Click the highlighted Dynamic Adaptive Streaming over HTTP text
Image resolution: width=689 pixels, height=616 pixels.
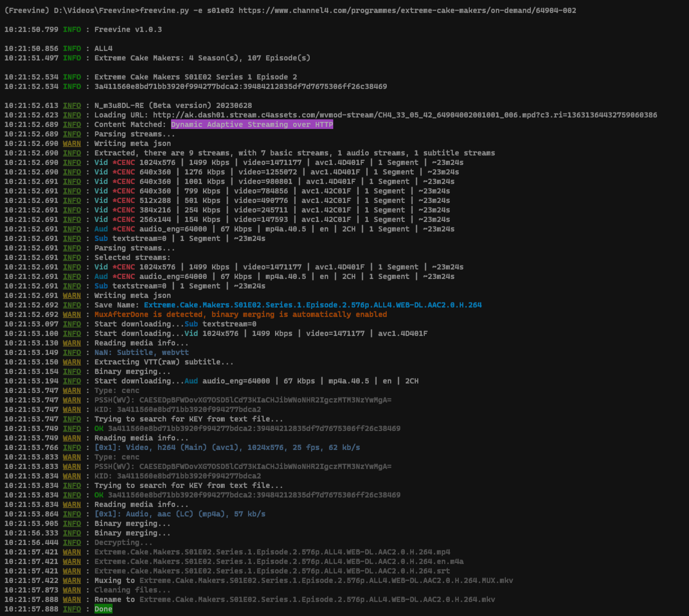(x=252, y=124)
